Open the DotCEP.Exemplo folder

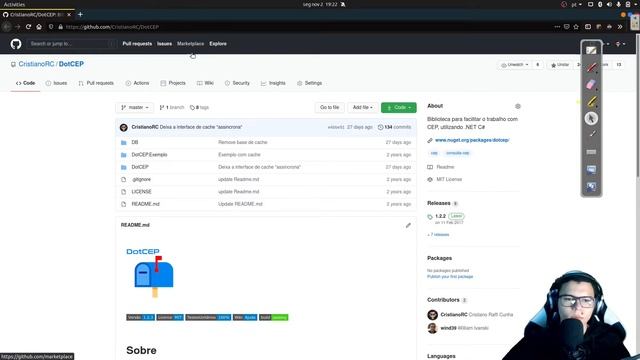pos(149,155)
